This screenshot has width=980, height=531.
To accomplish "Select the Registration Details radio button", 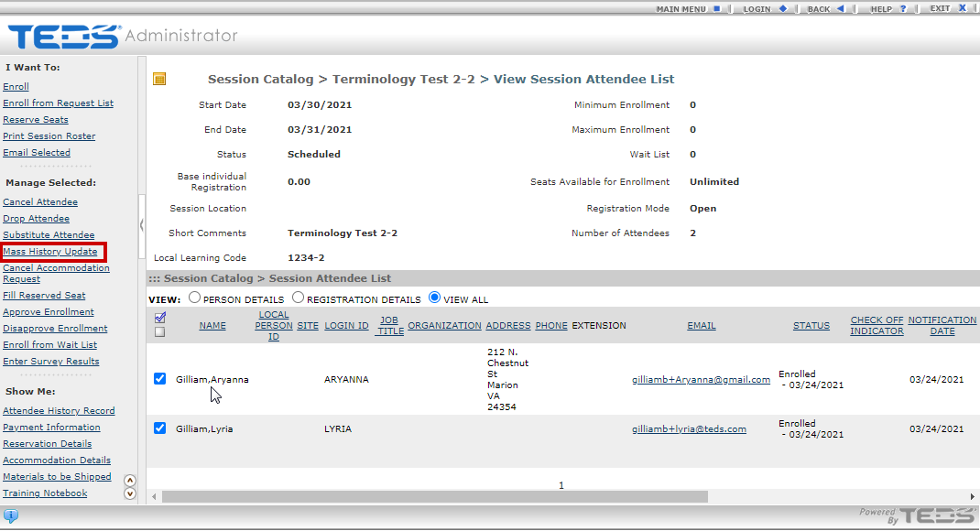I will (x=298, y=298).
